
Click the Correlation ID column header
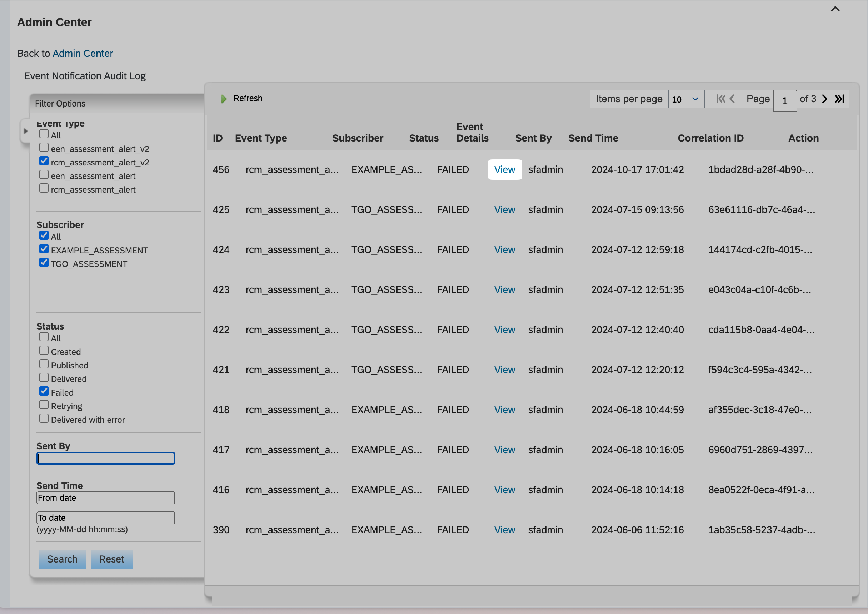(710, 138)
